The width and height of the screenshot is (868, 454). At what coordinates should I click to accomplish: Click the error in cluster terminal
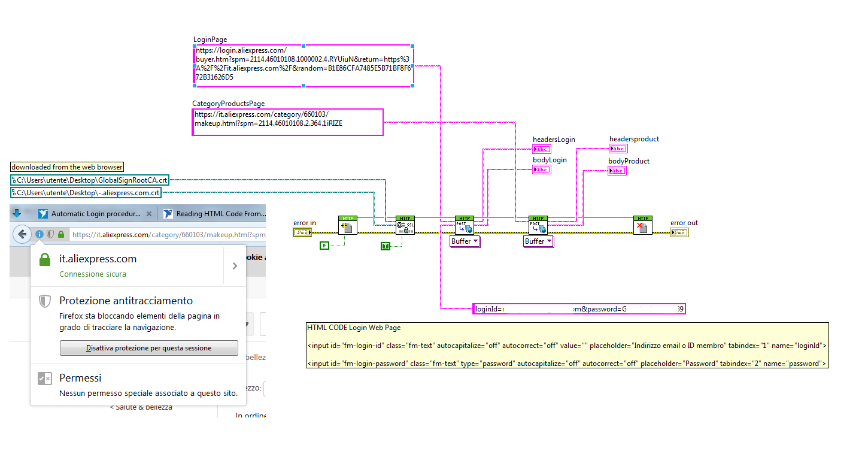302,232
